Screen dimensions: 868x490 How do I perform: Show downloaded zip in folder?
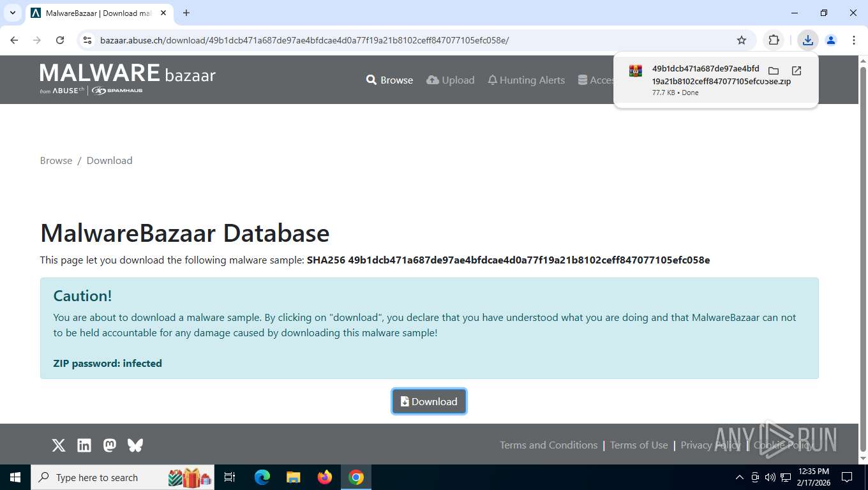click(774, 71)
